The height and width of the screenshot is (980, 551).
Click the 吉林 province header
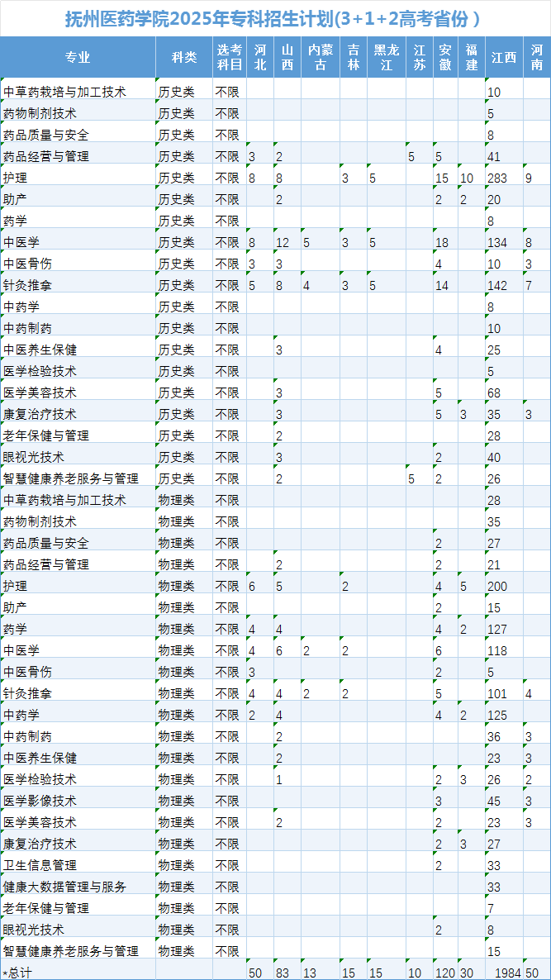pyautogui.click(x=354, y=58)
